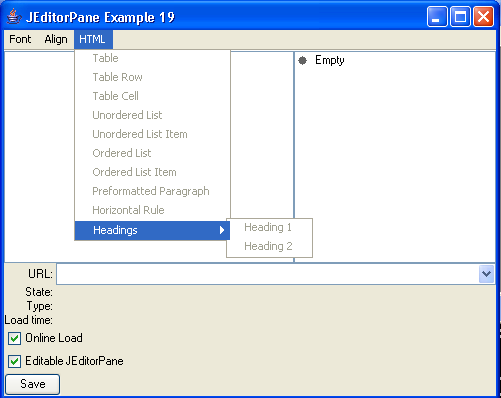Click the "Load time:" label
501x398 pixels.
tap(29, 320)
